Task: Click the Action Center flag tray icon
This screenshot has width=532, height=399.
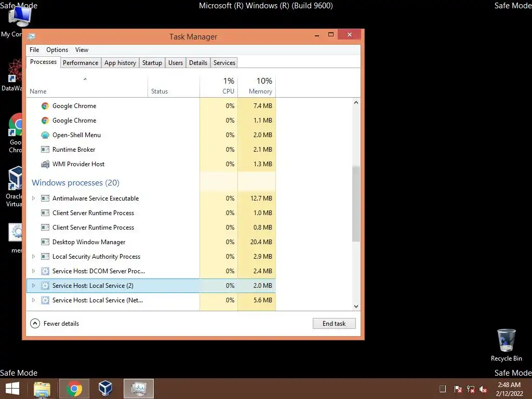Action: (x=458, y=389)
